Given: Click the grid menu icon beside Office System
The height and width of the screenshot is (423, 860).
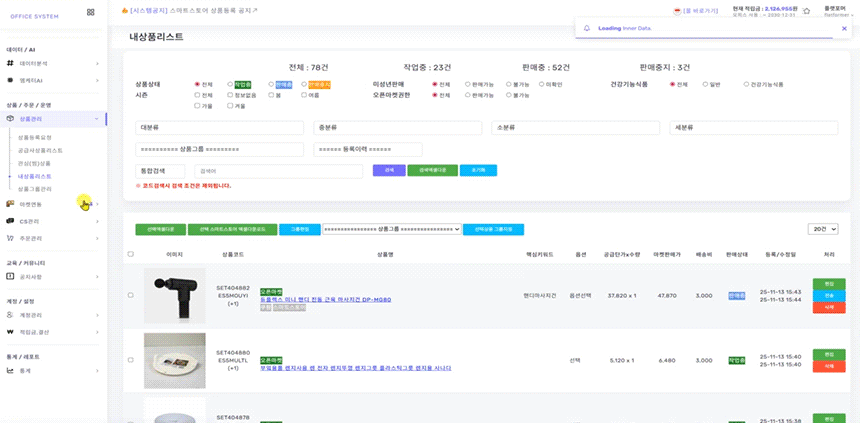Looking at the screenshot, I should pos(91,12).
